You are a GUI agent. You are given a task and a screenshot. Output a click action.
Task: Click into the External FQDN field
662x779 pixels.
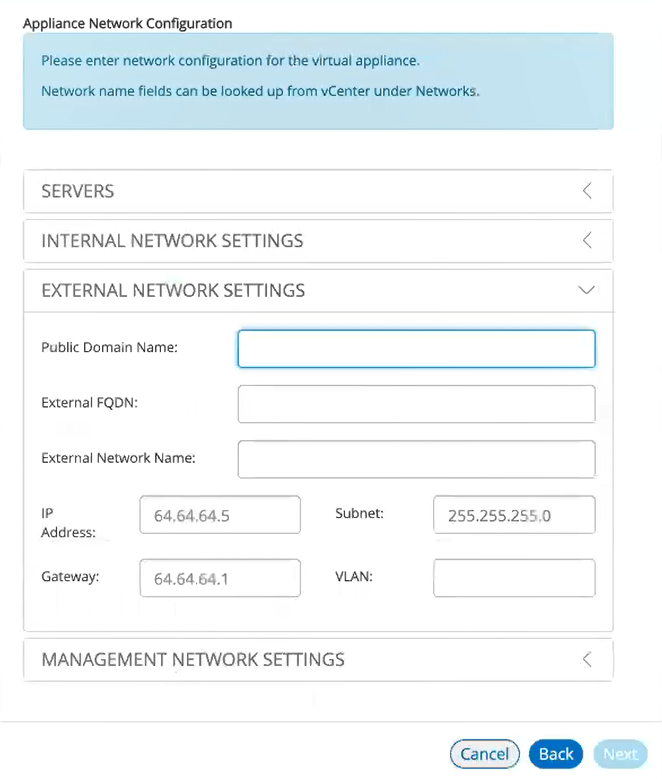click(x=416, y=404)
